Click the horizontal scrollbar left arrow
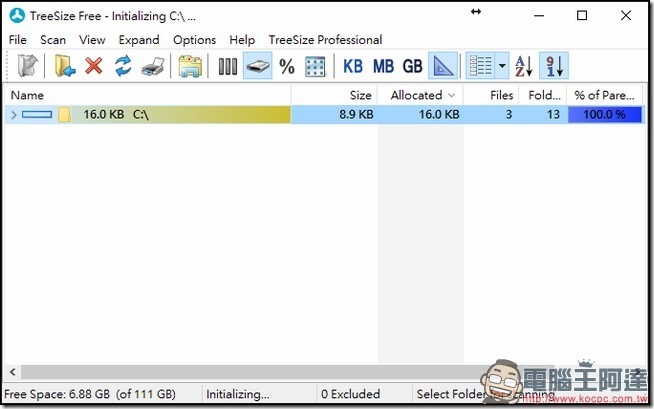654x409 pixels. tap(13, 372)
